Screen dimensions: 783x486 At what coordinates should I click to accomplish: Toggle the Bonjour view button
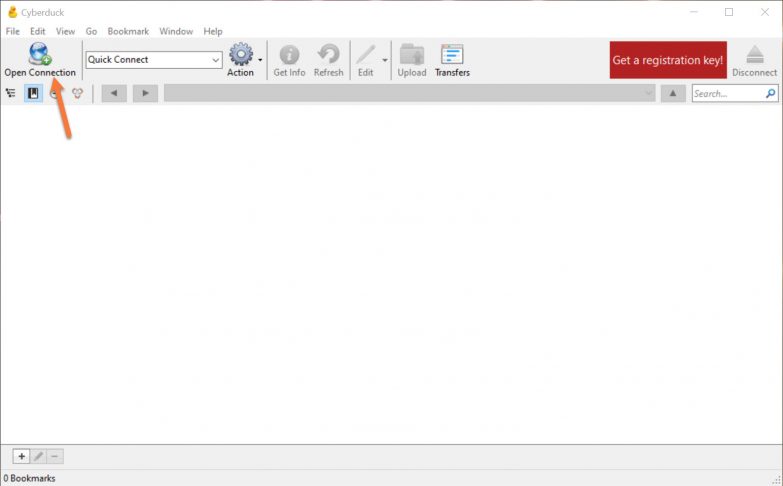(x=77, y=93)
